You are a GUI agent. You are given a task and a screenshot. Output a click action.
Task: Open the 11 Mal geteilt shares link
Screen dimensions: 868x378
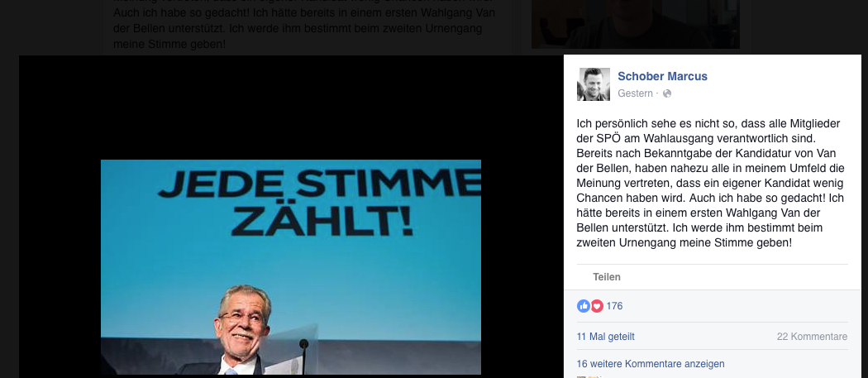[606, 337]
